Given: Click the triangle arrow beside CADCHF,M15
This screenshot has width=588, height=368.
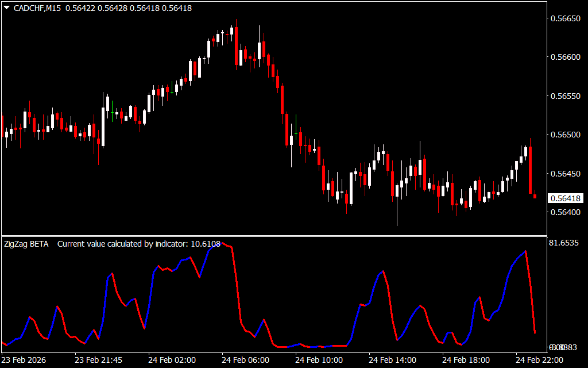Looking at the screenshot, I should click(6, 8).
